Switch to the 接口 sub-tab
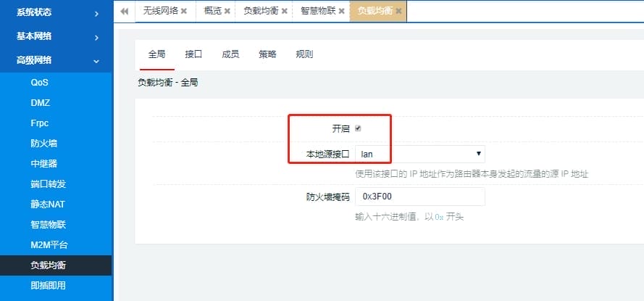Viewport: 644px width, 301px height. coord(193,54)
